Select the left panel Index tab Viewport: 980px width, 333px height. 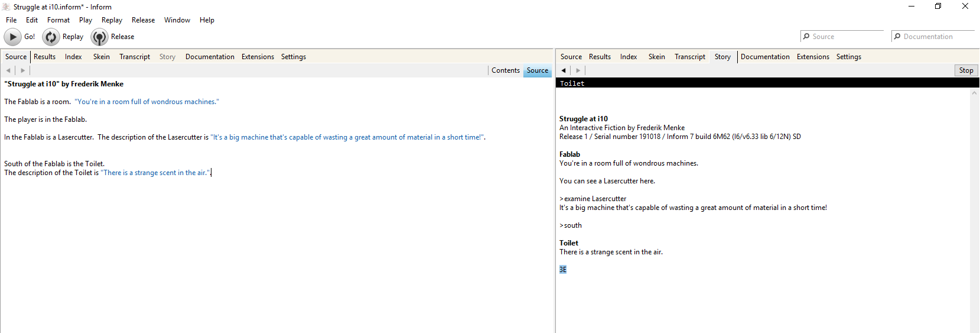click(x=73, y=57)
